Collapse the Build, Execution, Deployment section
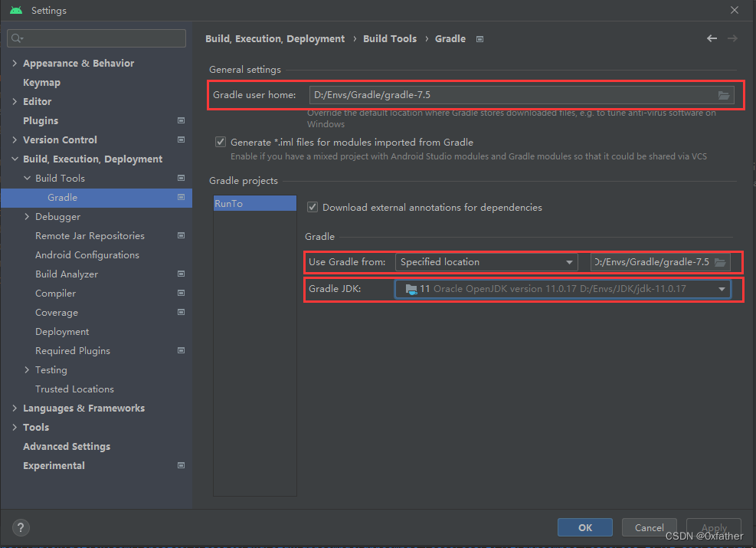756x548 pixels. pos(15,159)
